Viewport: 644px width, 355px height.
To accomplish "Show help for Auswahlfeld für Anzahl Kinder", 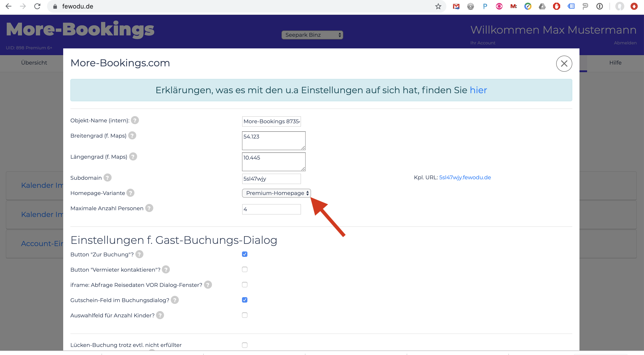I will click(x=160, y=315).
